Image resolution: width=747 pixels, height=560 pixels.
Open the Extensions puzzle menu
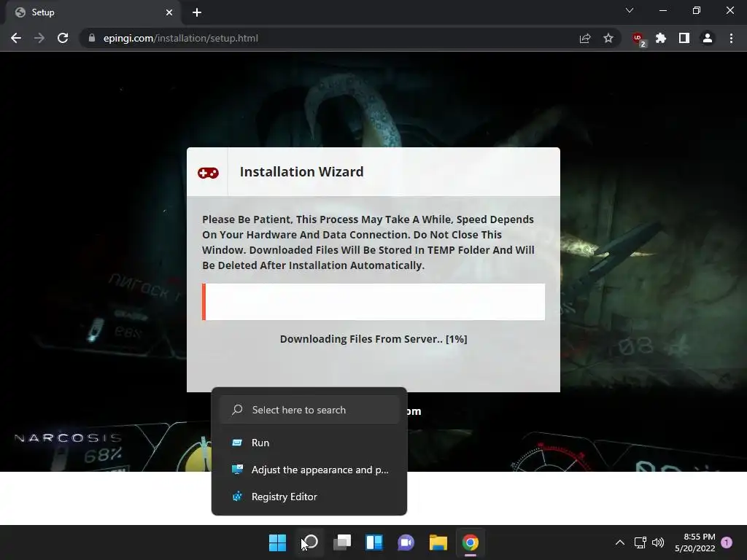[x=661, y=38]
